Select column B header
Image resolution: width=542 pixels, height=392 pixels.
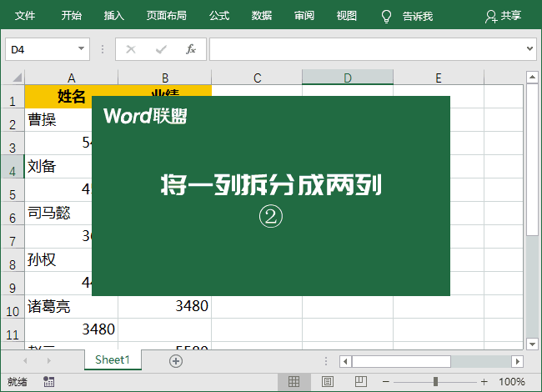point(165,78)
